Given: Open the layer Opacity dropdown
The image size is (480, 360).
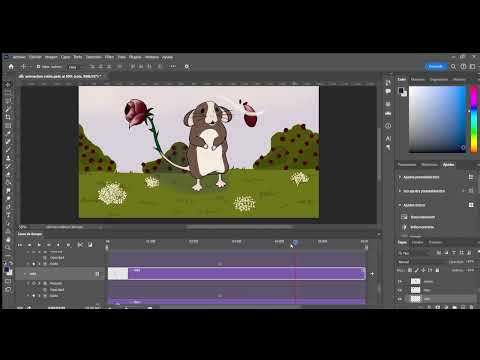Looking at the screenshot, I should 469,262.
